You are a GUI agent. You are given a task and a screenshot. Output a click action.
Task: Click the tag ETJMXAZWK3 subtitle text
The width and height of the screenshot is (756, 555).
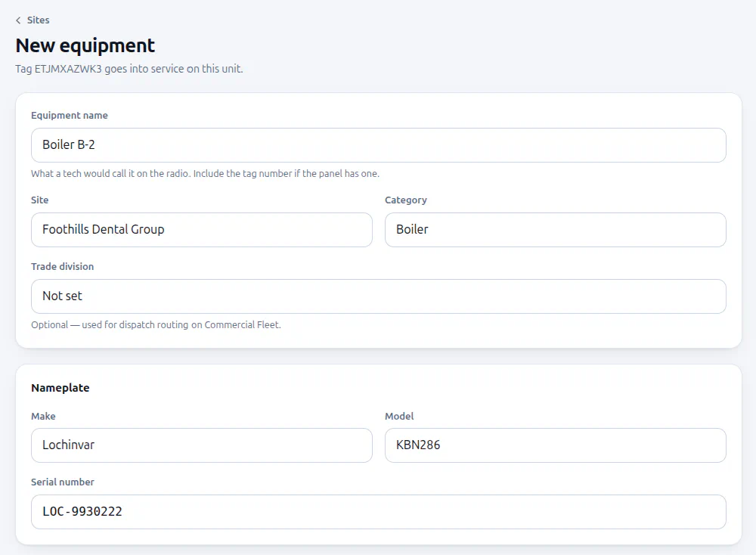point(129,69)
